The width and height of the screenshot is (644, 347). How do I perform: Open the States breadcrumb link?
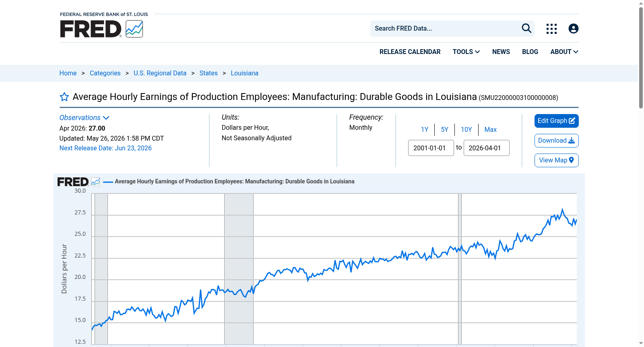(x=208, y=73)
